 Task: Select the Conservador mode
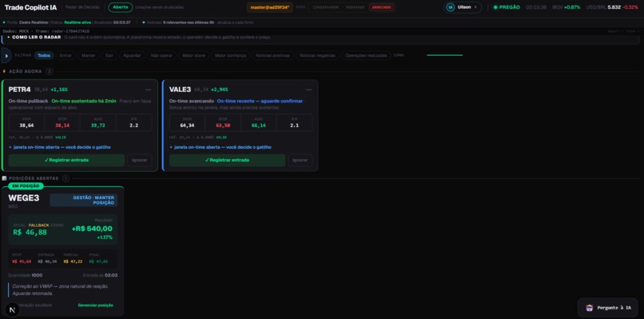[x=326, y=7]
